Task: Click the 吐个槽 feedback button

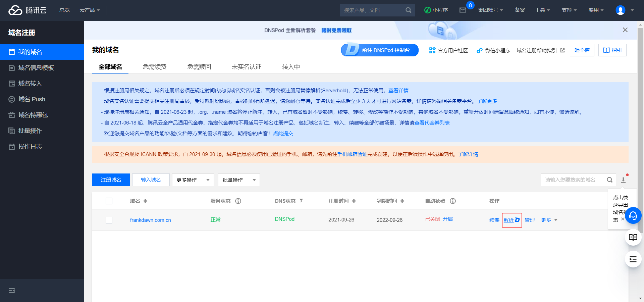Action: [x=582, y=50]
